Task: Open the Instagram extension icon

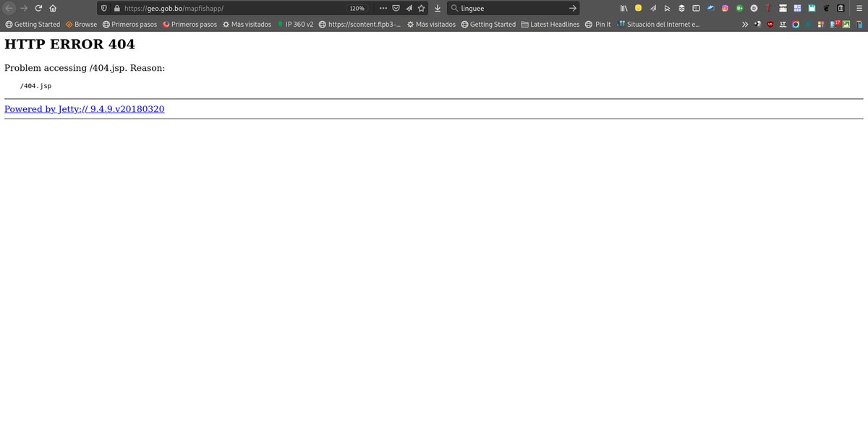Action: (725, 8)
